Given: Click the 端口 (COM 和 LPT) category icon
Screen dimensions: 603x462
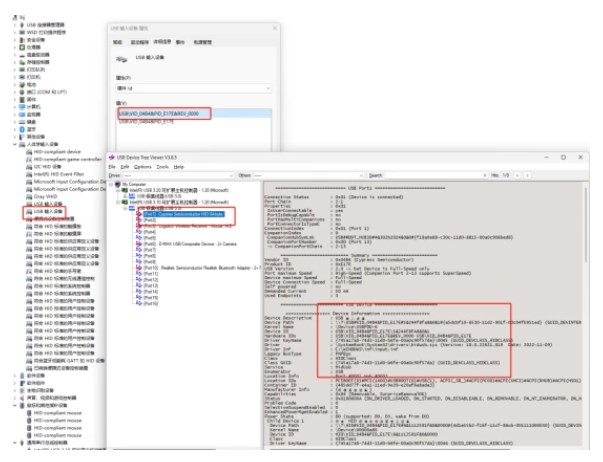Looking at the screenshot, I should pos(22,92).
